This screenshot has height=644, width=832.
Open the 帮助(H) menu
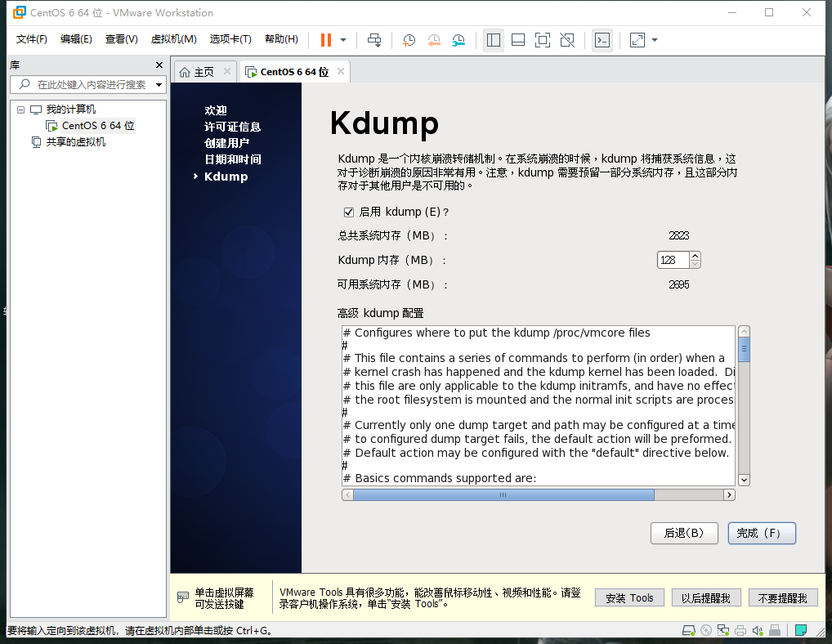tap(281, 39)
